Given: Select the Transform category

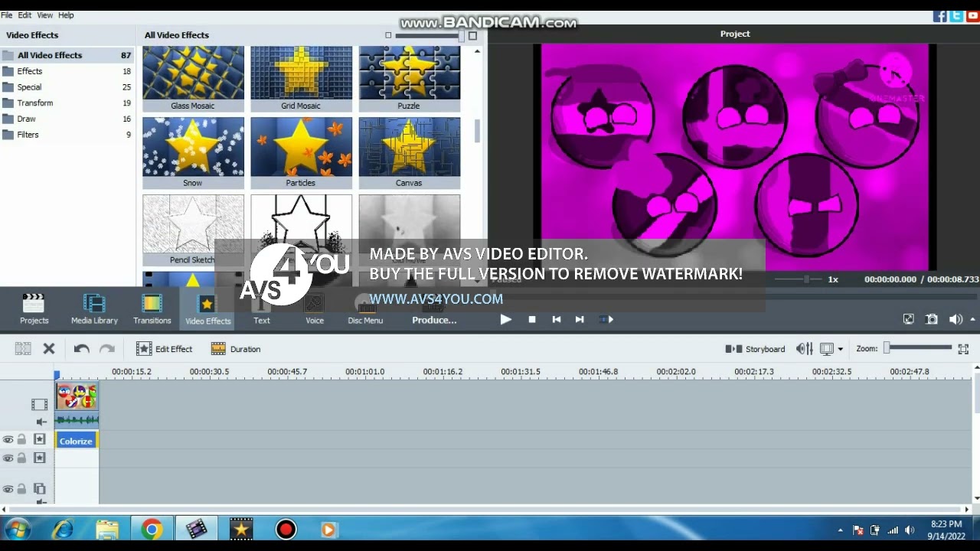Looking at the screenshot, I should click(x=67, y=103).
